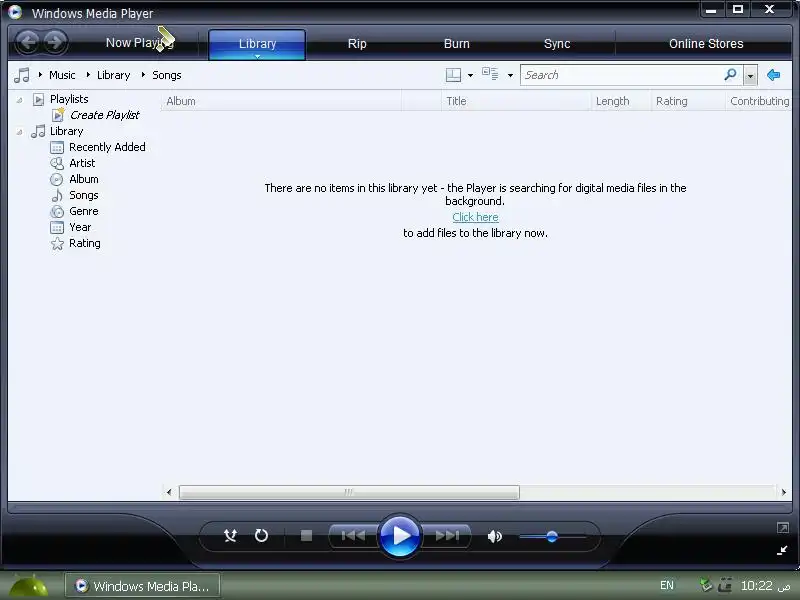Viewport: 800px width, 600px height.
Task: Click the EN language indicator
Action: click(x=667, y=585)
